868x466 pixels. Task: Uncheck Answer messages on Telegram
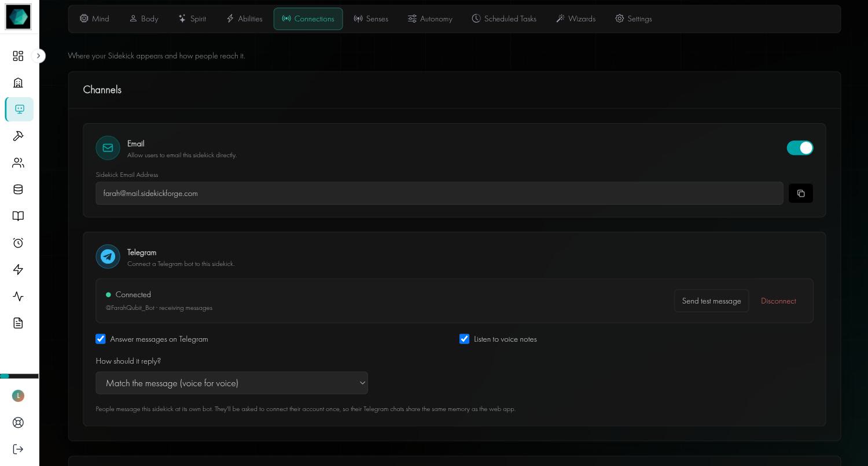tap(101, 339)
